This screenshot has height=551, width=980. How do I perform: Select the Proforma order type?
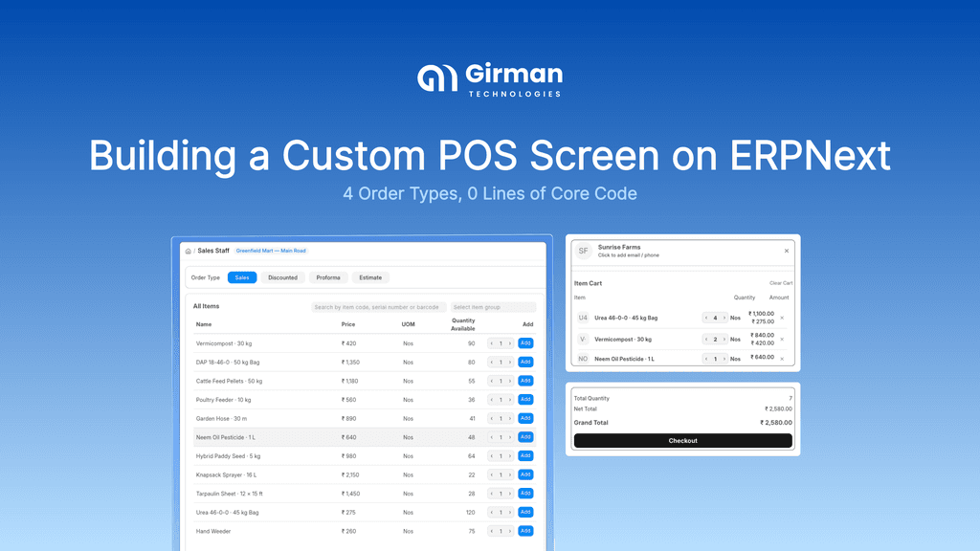[x=328, y=277]
